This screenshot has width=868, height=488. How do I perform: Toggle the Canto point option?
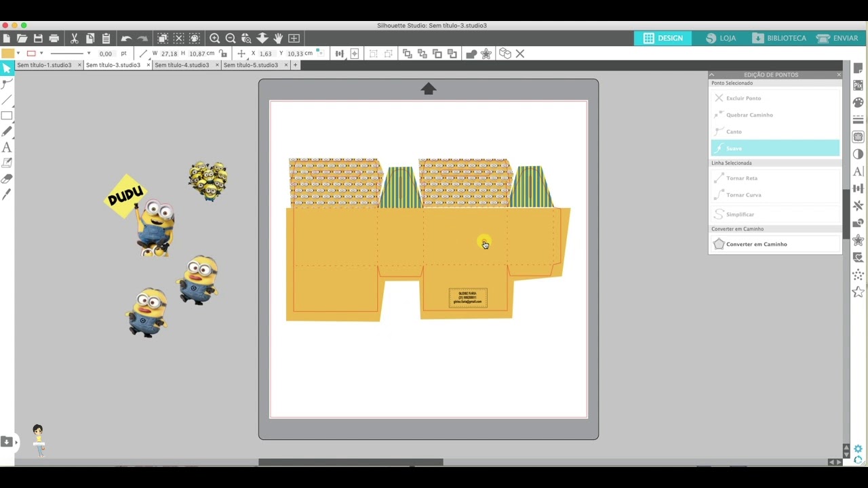pyautogui.click(x=774, y=131)
